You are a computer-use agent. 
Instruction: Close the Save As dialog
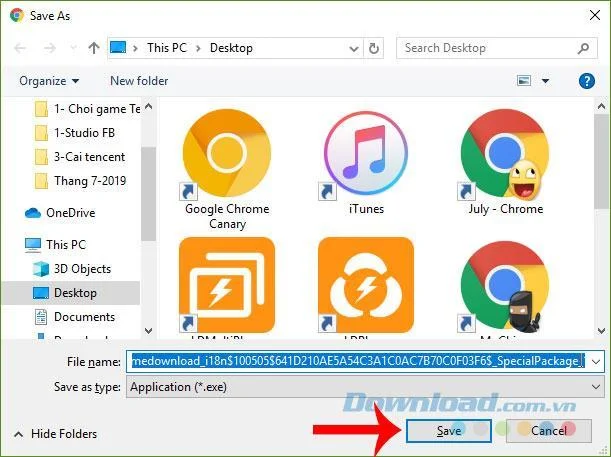[595, 15]
